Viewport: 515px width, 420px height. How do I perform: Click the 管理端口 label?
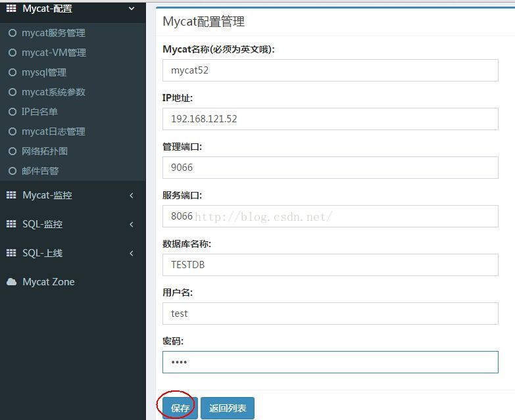182,147
